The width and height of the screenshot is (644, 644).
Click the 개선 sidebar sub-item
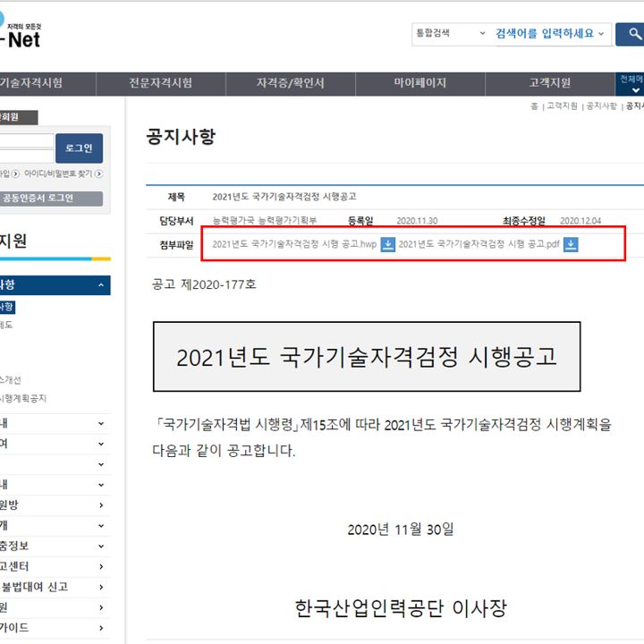coord(10,380)
